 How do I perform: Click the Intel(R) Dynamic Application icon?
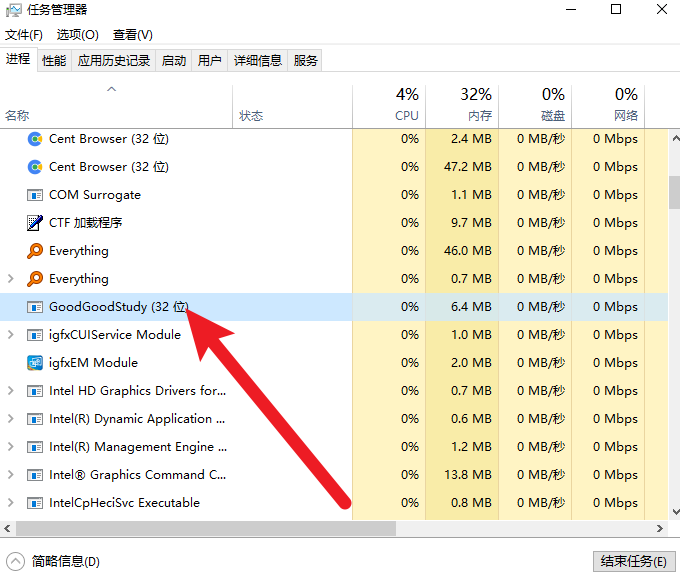pos(35,419)
